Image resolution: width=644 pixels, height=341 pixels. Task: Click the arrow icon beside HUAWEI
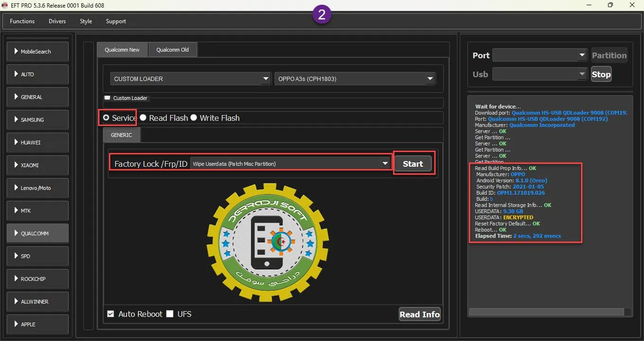[x=17, y=142]
